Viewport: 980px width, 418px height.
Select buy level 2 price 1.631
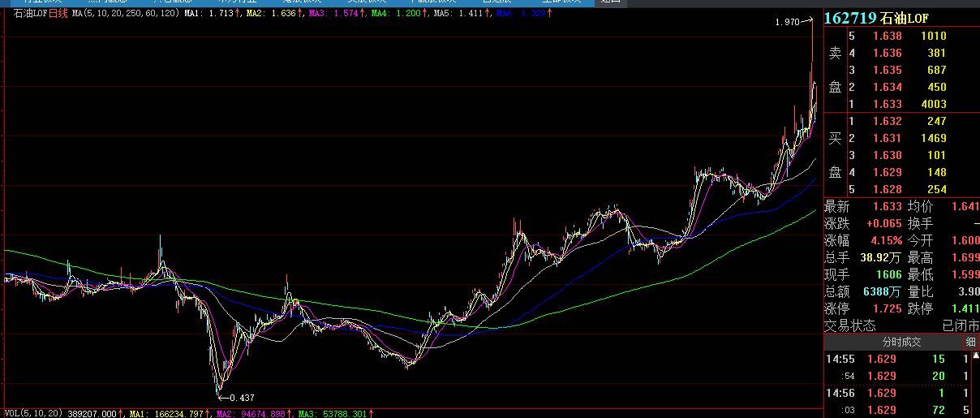pos(887,138)
